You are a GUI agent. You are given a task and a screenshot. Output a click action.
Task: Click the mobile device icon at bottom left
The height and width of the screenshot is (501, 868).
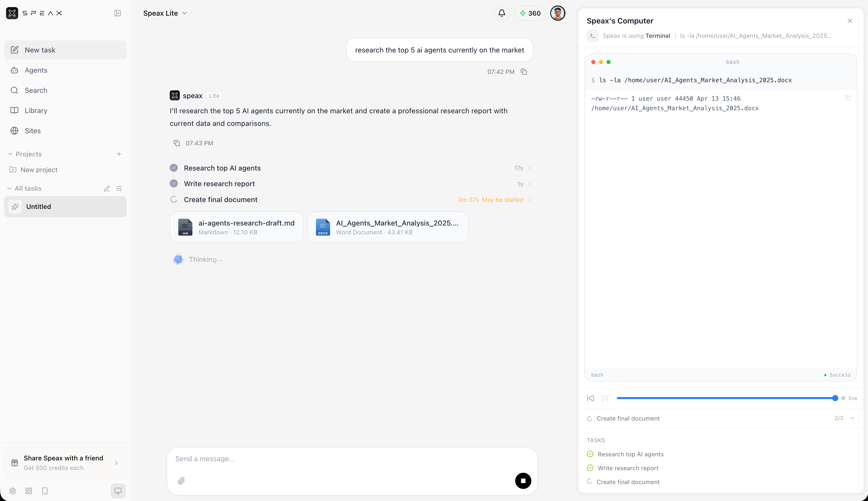click(x=45, y=491)
